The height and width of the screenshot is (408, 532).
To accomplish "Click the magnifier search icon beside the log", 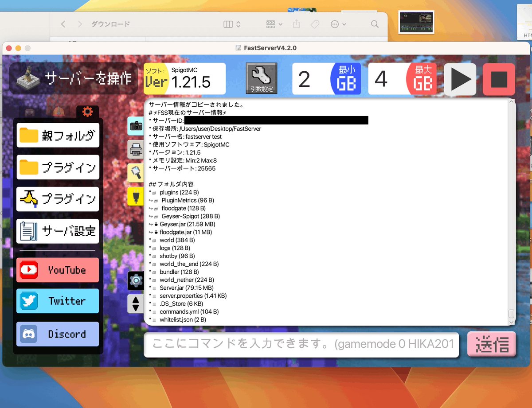I will click(x=136, y=173).
